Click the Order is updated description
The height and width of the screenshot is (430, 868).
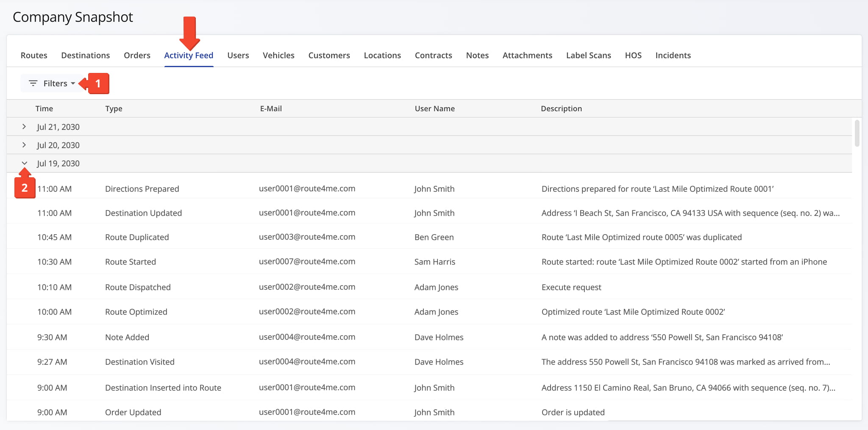coord(573,412)
